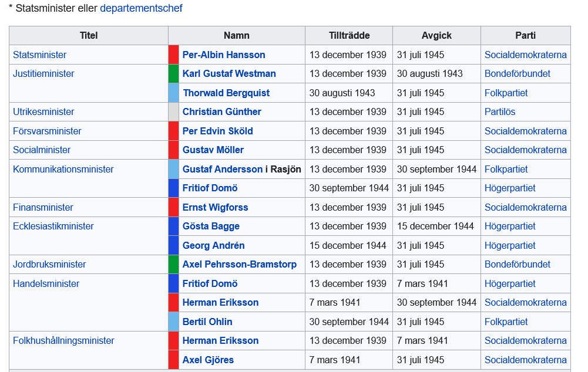This screenshot has width=588, height=372.
Task: Click red party swatch beside Ernst Wigforss
Action: pos(174,207)
